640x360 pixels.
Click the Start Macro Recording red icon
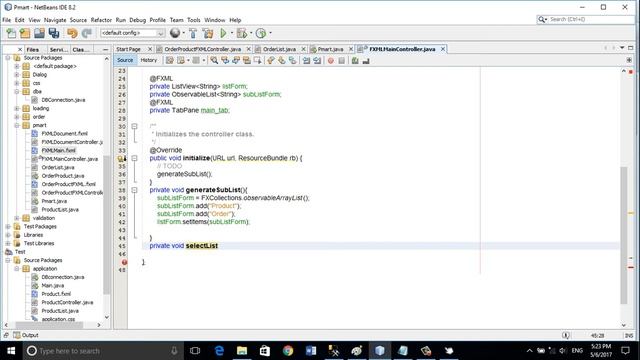[x=331, y=60]
